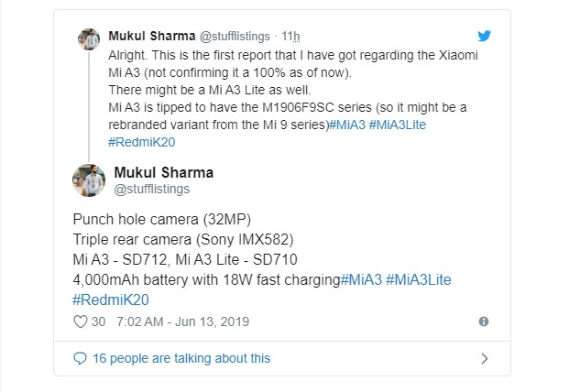This screenshot has height=392, width=569.
Task: Expand the conversation with the right chevron
Action: [x=485, y=358]
